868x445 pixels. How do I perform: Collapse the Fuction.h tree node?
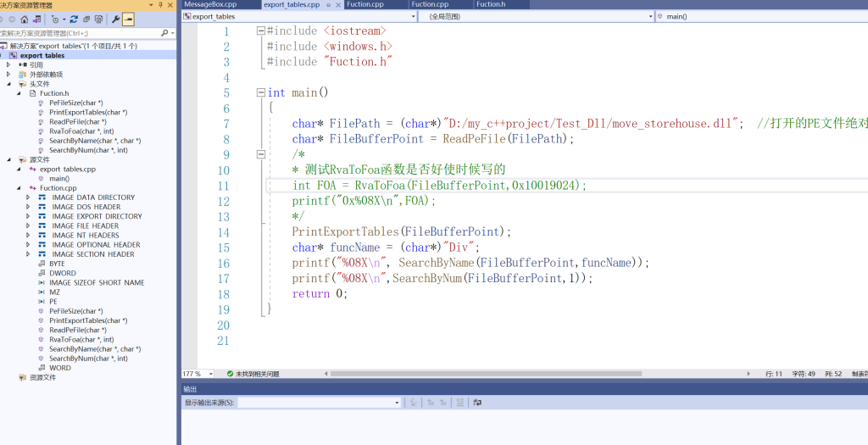click(19, 93)
